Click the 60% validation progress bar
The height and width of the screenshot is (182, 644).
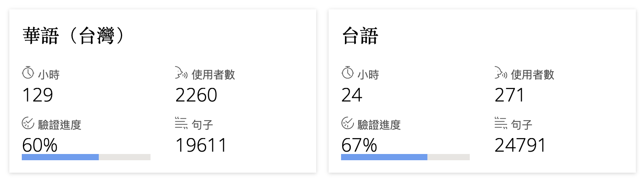coord(86,157)
